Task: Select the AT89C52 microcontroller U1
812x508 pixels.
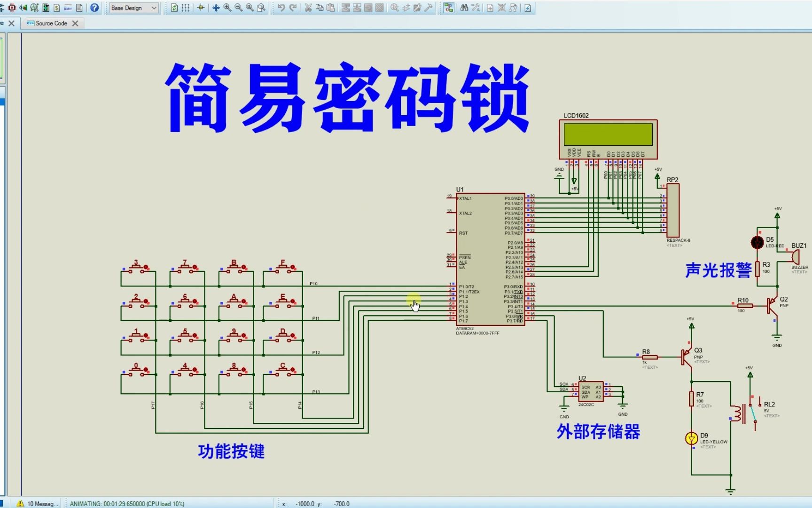Action: click(x=490, y=259)
